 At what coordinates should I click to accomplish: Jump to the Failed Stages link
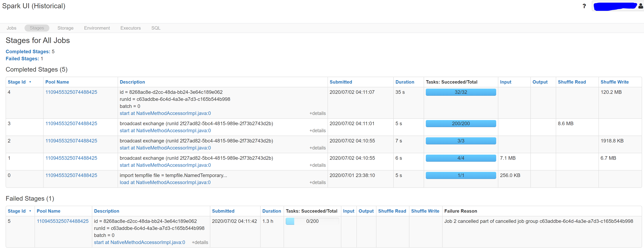click(22, 59)
